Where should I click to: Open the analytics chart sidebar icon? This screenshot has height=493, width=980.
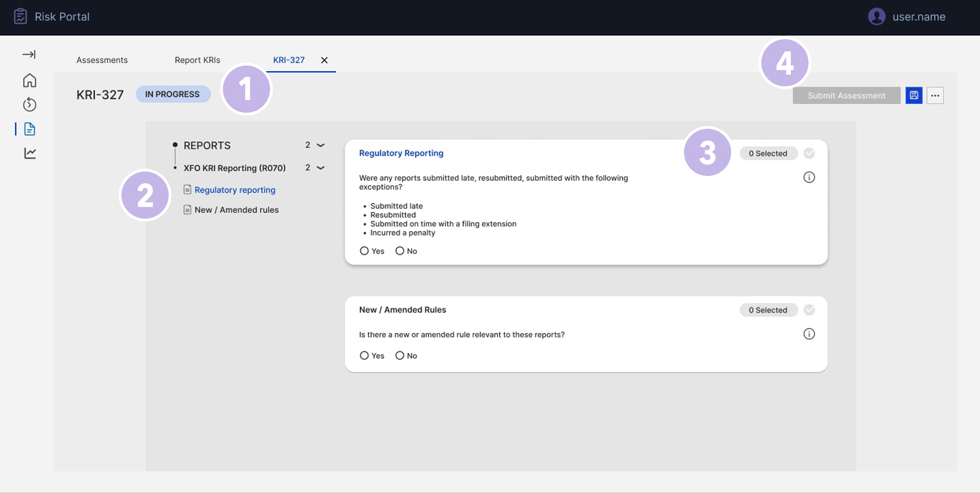pos(30,153)
